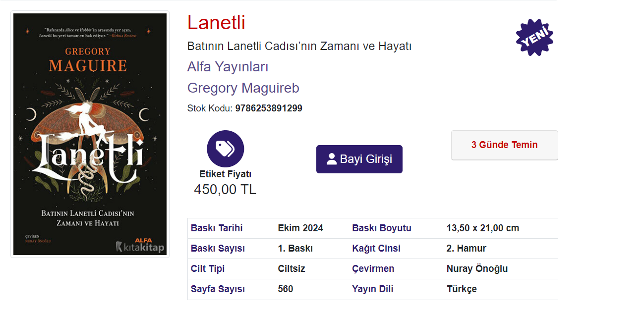Click the person icon on the Bayi Girişi button

tap(332, 159)
